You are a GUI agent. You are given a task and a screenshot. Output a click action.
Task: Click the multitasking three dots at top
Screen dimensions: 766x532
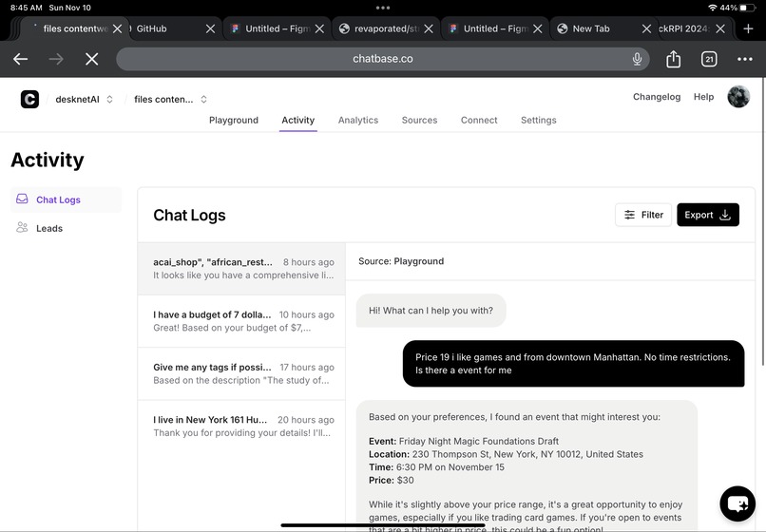383,8
